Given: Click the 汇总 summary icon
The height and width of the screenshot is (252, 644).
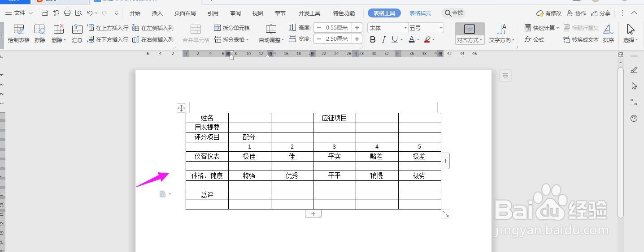Looking at the screenshot, I should click(77, 34).
